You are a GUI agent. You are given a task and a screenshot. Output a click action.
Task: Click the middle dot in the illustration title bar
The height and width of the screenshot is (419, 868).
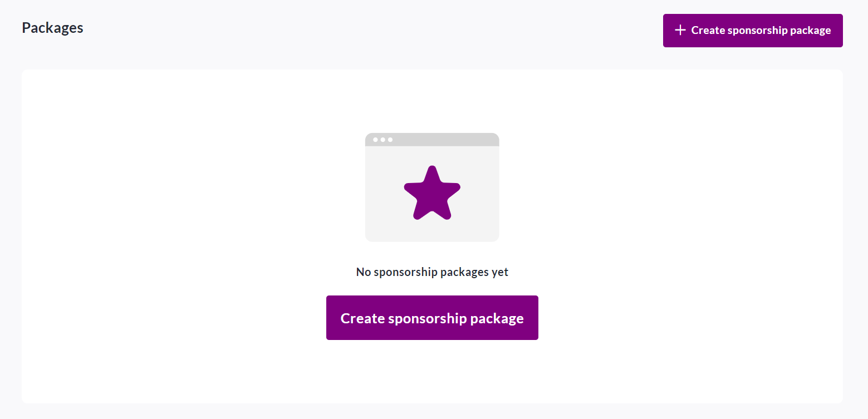tap(382, 140)
